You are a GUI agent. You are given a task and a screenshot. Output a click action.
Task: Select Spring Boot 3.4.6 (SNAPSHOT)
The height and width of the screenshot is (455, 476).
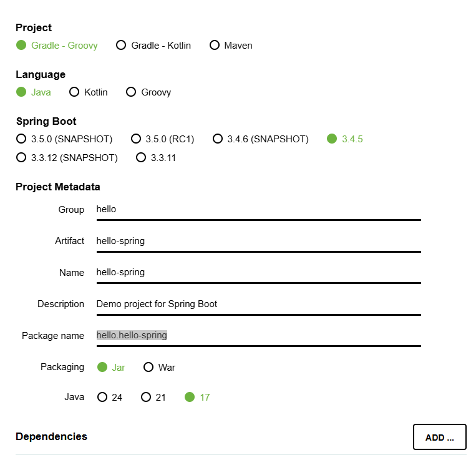click(x=261, y=139)
